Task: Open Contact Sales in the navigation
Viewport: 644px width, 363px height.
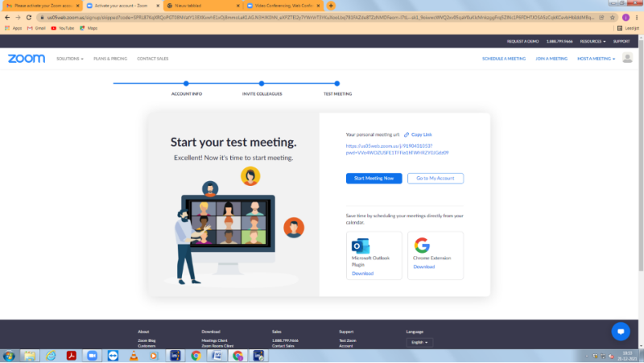Action: click(x=153, y=59)
